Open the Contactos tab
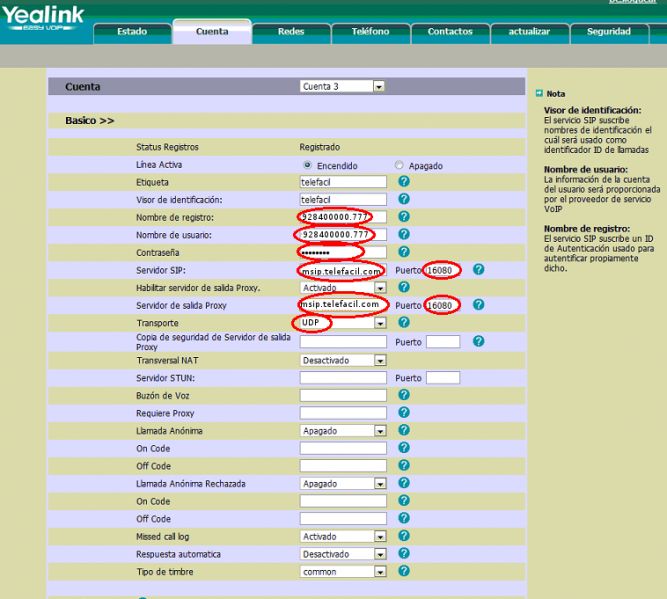Screen dimensions: 667x599 point(449,32)
